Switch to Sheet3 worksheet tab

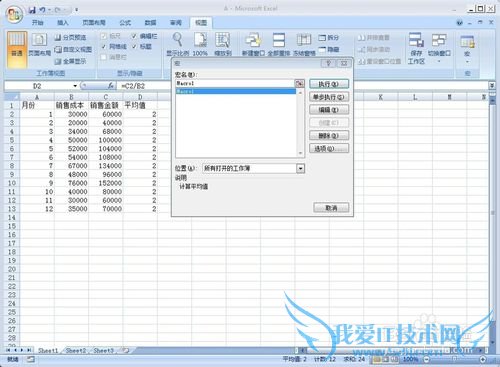tap(104, 350)
